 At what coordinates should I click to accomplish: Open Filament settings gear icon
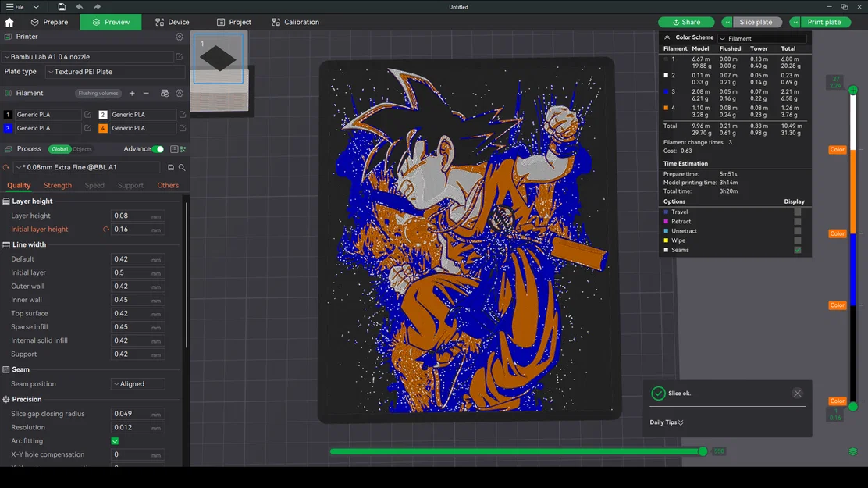coord(180,93)
